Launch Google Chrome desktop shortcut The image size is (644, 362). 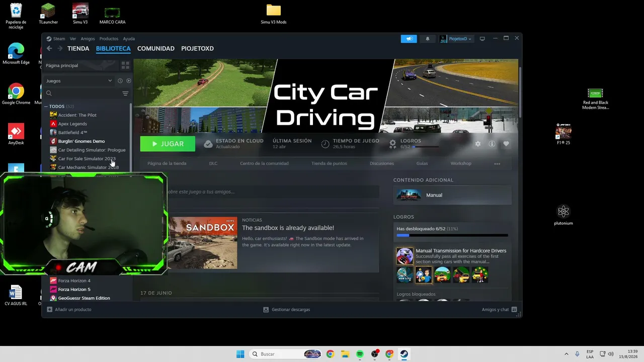16,94
